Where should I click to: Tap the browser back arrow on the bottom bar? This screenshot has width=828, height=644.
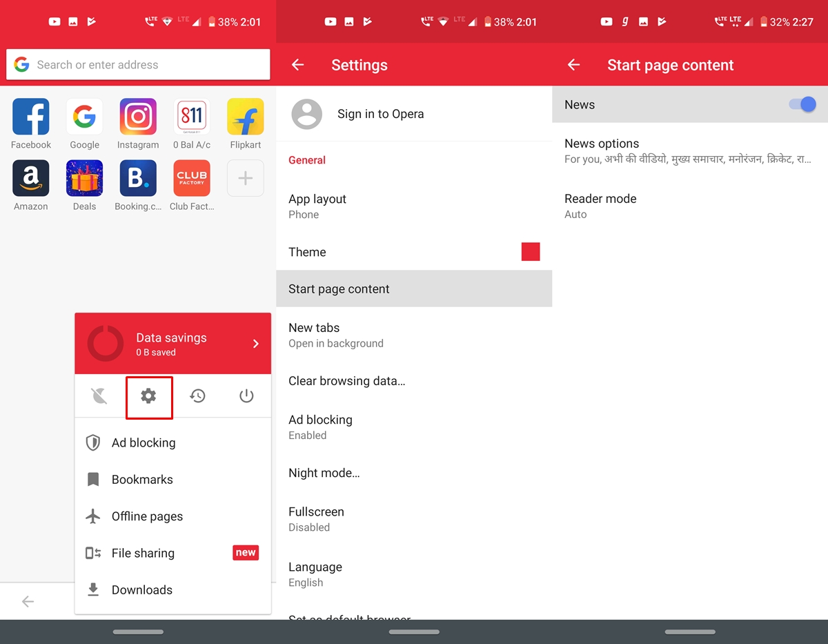click(x=28, y=602)
